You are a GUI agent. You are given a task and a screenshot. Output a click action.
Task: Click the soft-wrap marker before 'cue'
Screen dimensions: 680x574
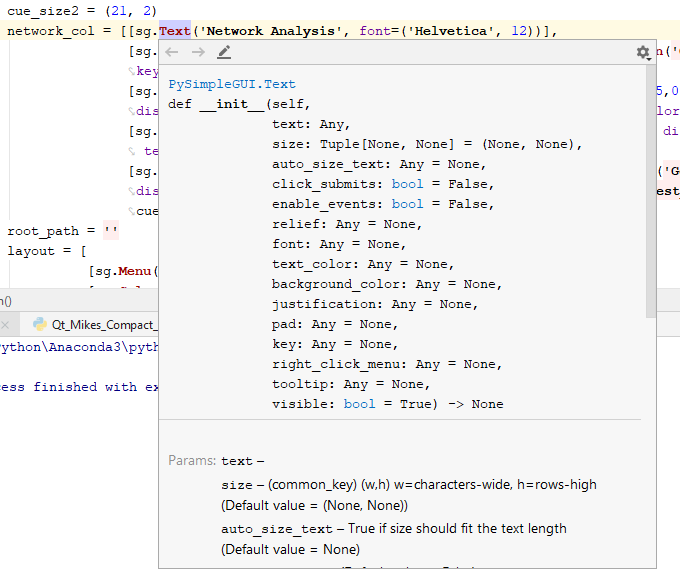(x=131, y=211)
